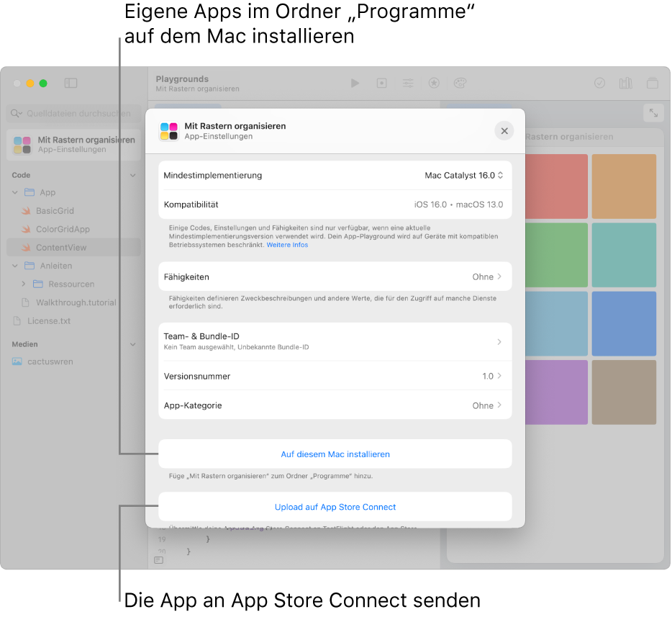Screen dimensions: 672x617
Task: Collapse the App folder disclosure arrow
Action: point(15,192)
